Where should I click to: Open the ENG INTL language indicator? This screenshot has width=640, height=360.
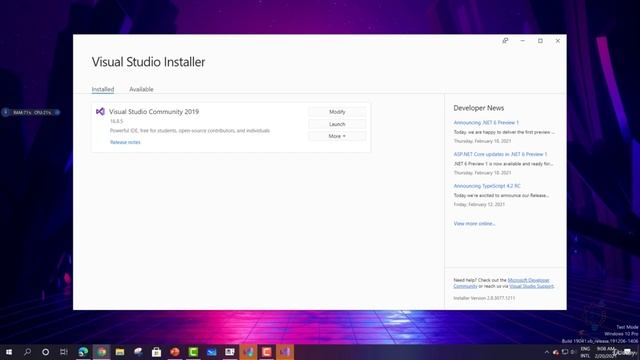point(585,352)
